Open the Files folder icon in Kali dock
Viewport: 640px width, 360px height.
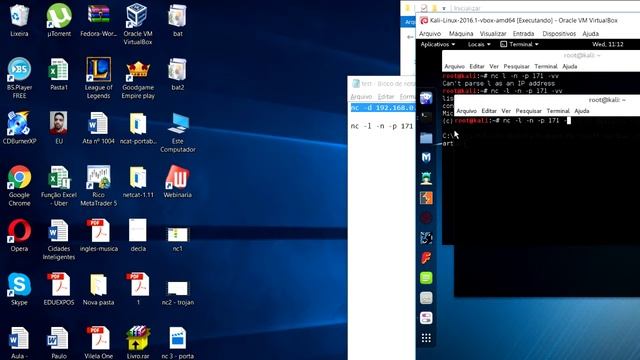426,138
